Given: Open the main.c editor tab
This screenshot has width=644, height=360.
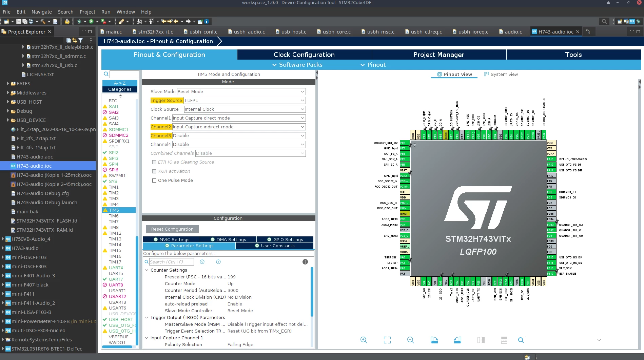Looking at the screenshot, I should [111, 32].
